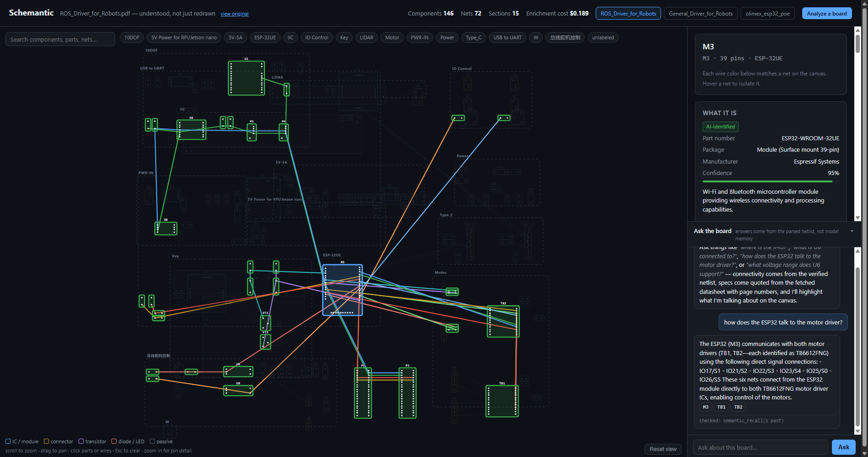
Task: Select the U6 component block
Action: [166, 228]
